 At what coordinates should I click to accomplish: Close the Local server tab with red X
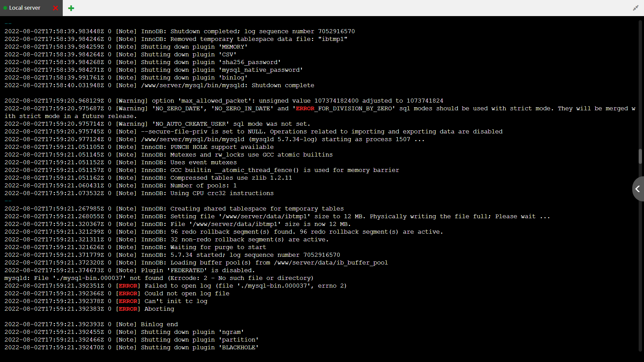point(56,8)
